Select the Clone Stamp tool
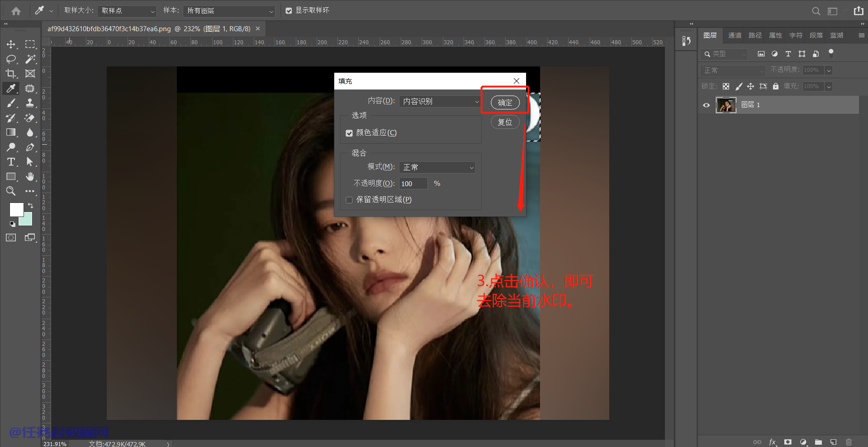 point(30,103)
